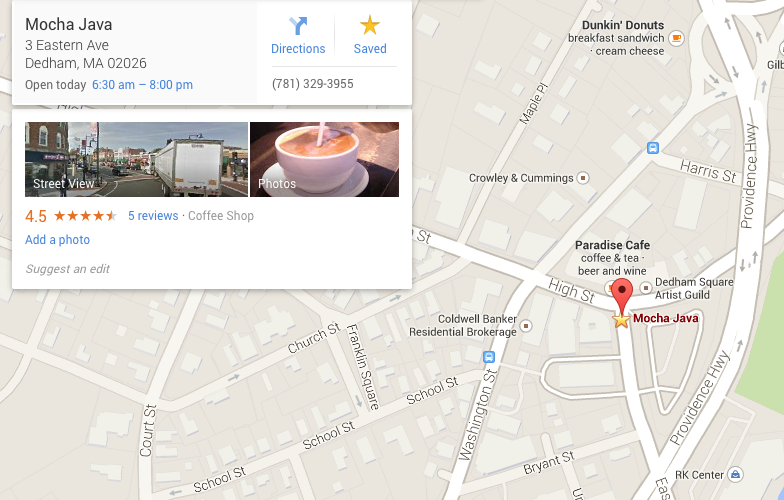Click the phone number (781) 329-3955
Viewport: 784px width, 500px height.
tap(312, 84)
